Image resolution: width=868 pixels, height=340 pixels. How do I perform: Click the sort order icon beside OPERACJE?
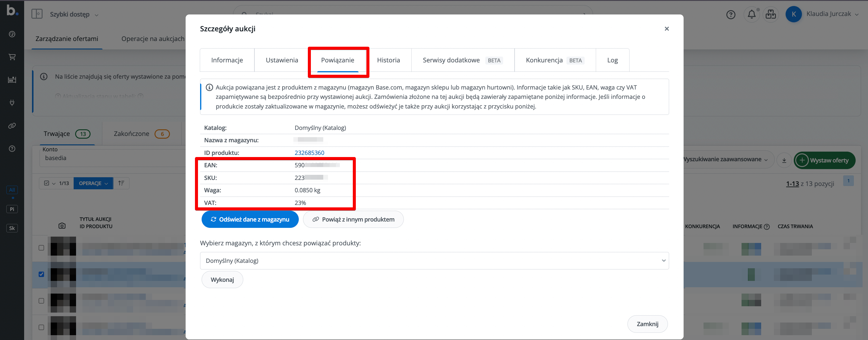[121, 183]
